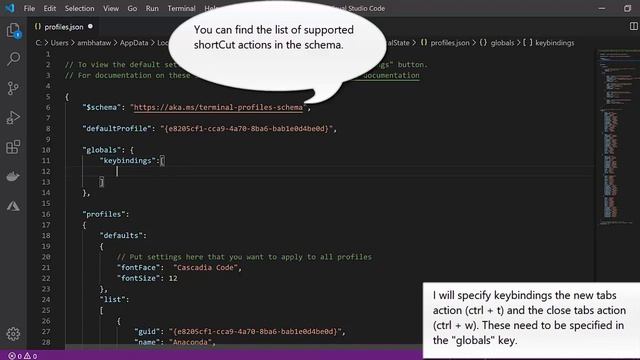Click globals in the breadcrumb path

(x=502, y=43)
